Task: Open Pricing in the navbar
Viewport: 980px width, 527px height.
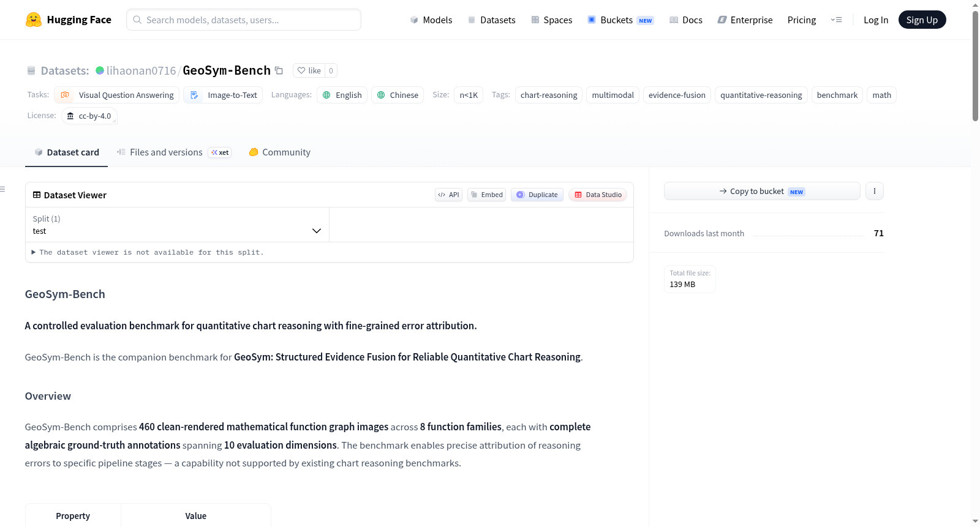Action: (x=802, y=20)
